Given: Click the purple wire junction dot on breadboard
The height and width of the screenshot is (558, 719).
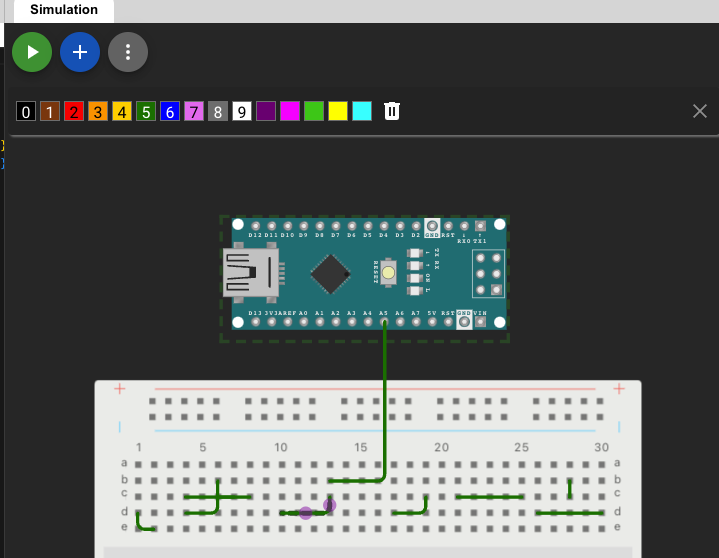Looking at the screenshot, I should tap(306, 513).
